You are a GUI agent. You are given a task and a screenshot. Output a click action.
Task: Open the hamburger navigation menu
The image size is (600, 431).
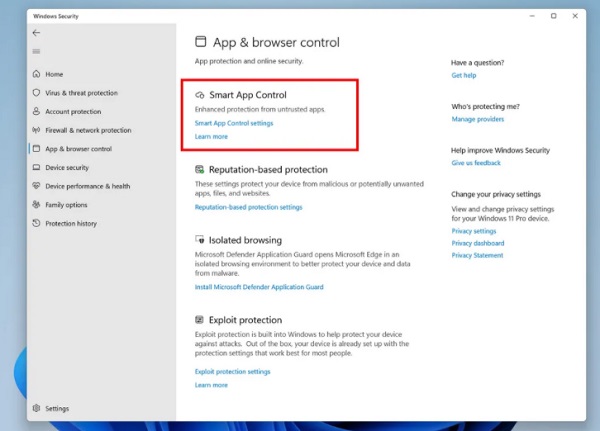(37, 51)
